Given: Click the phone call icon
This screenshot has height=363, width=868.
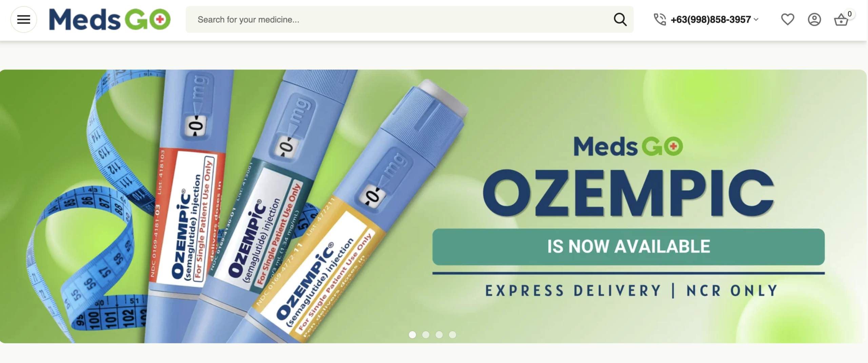Looking at the screenshot, I should (x=659, y=19).
